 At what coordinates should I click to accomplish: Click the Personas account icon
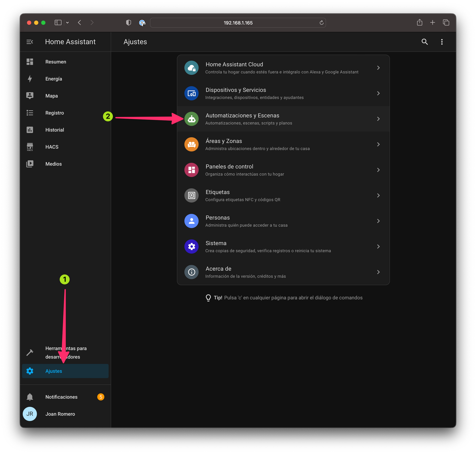click(x=191, y=221)
